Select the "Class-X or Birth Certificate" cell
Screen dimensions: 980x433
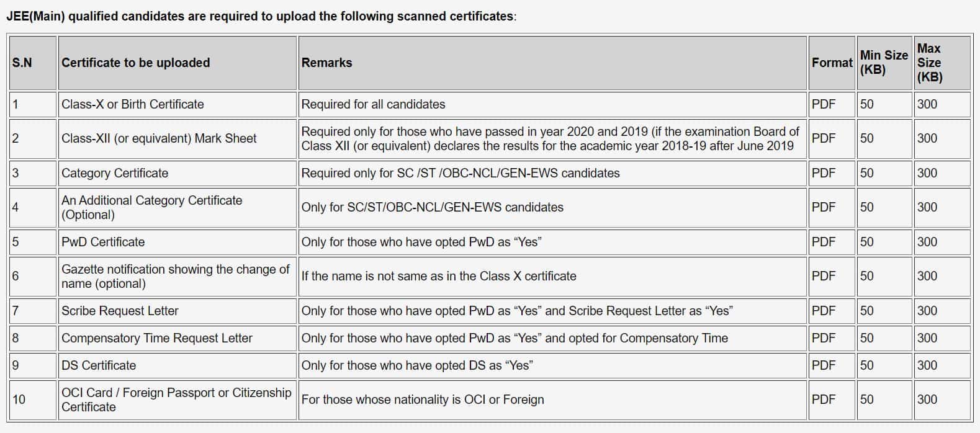[132, 104]
